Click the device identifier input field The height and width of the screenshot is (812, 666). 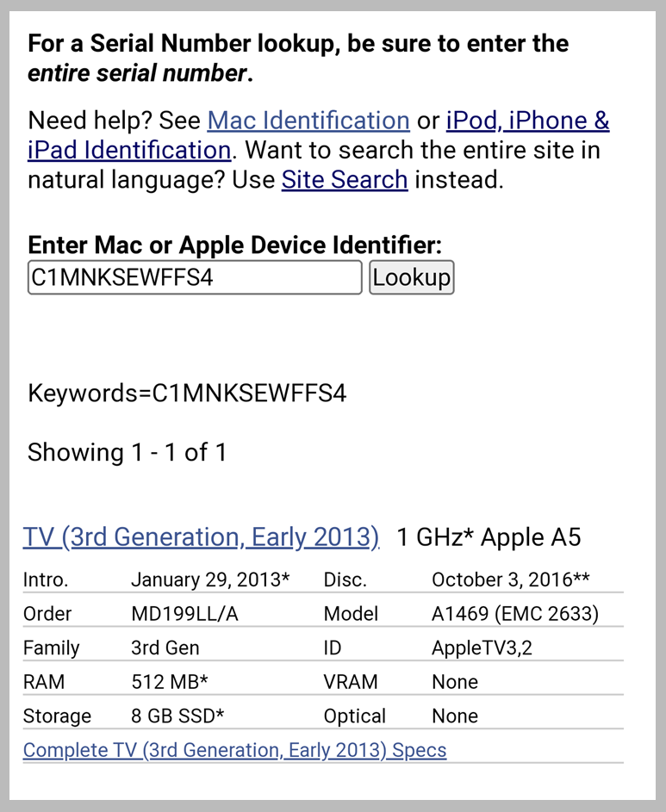tap(195, 277)
